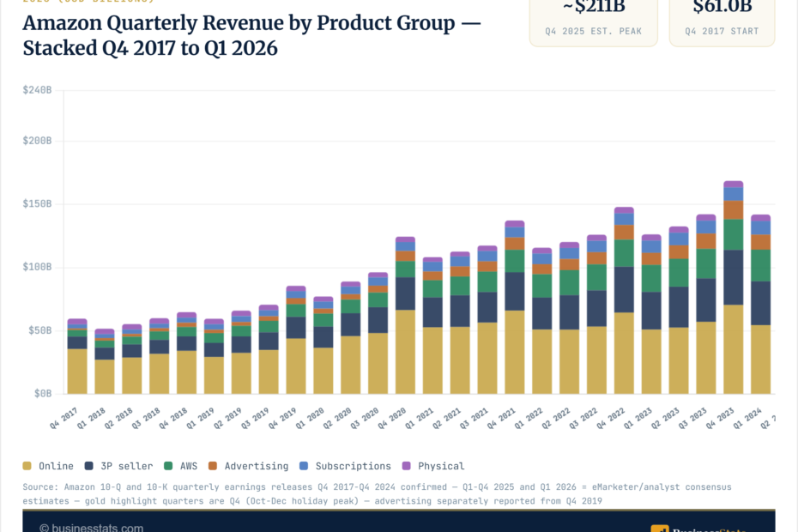The width and height of the screenshot is (798, 532).
Task: Click the Q3 2021 stacked bar
Action: [x=487, y=320]
